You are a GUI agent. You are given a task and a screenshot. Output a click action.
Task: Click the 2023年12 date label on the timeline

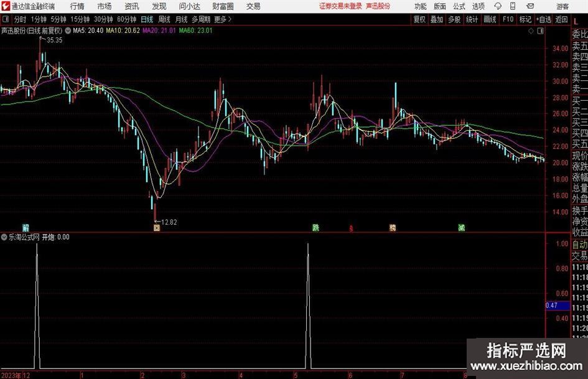[x=15, y=375]
